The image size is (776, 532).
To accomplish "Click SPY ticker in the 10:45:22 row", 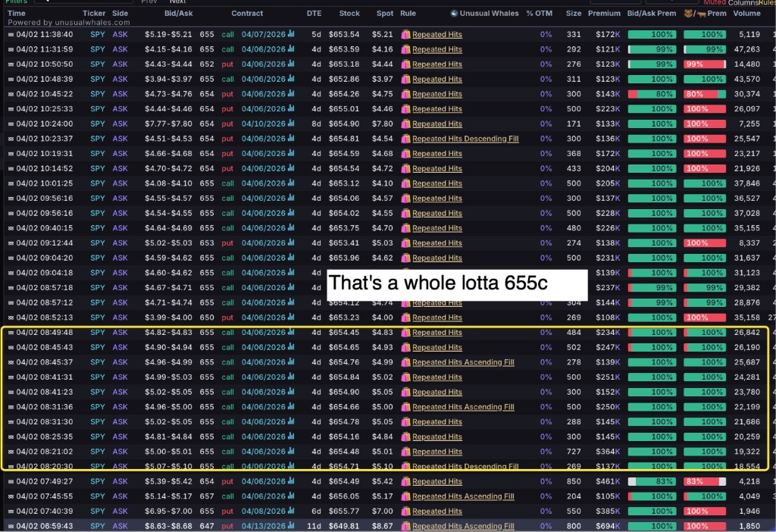I will [x=98, y=94].
